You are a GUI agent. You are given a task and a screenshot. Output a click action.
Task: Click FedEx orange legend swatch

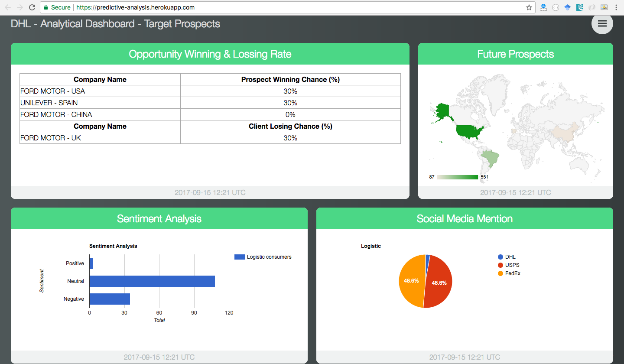(x=500, y=273)
